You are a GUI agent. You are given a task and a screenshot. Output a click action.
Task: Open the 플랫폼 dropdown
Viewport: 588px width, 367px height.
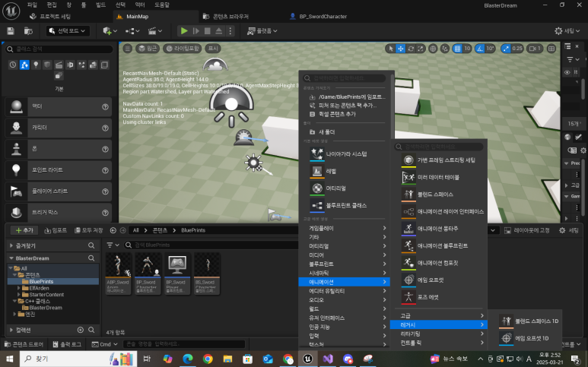262,30
